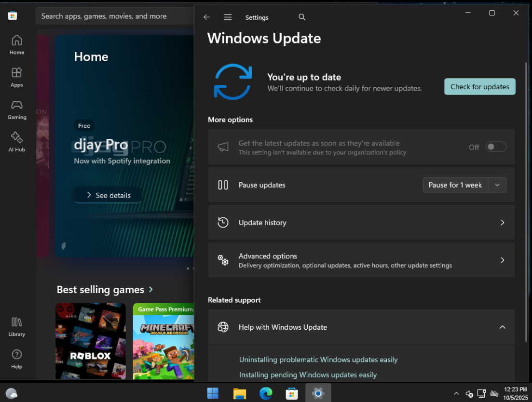Click the Microsoft Store logo icon
This screenshot has width=532, height=402.
(x=13, y=16)
